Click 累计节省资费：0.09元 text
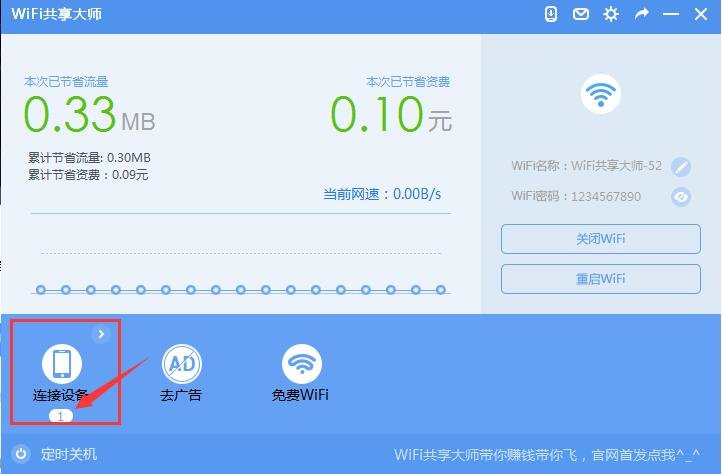This screenshot has width=722, height=474. coord(88,175)
